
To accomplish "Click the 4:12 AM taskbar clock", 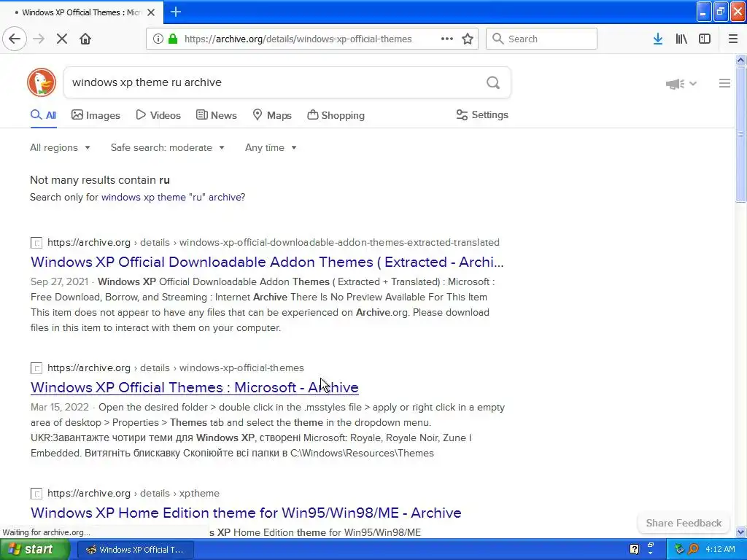I will [x=720, y=549].
